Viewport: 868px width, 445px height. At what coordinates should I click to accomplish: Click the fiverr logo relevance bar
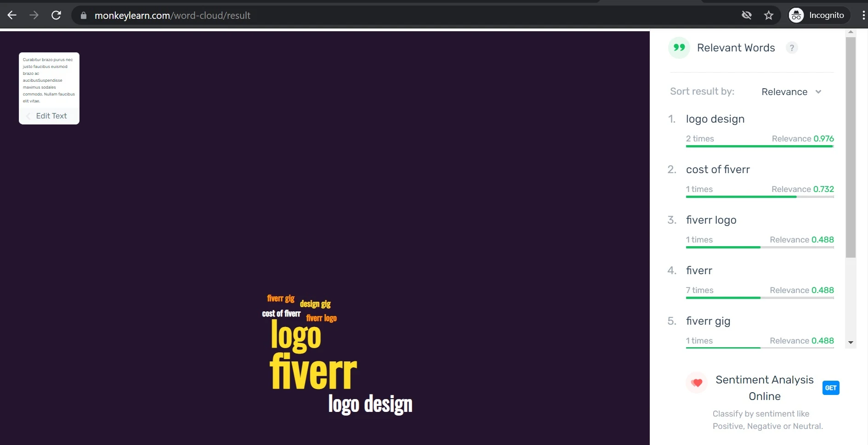[760, 248]
